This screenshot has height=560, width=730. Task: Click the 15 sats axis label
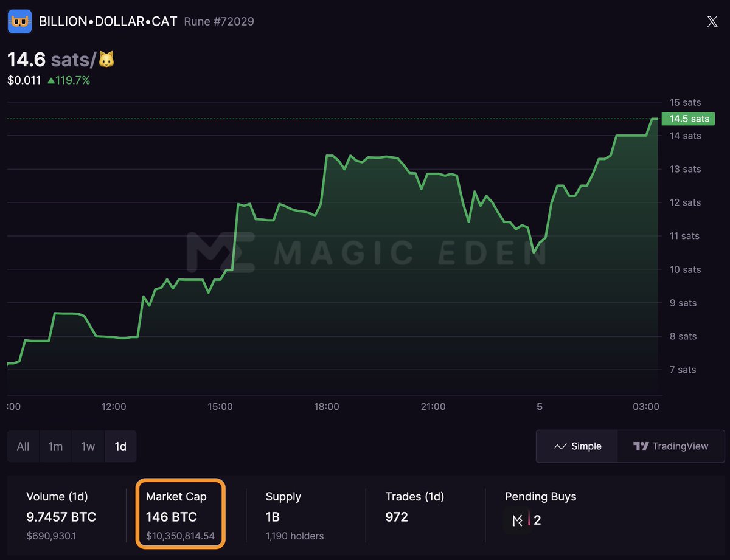(x=685, y=102)
